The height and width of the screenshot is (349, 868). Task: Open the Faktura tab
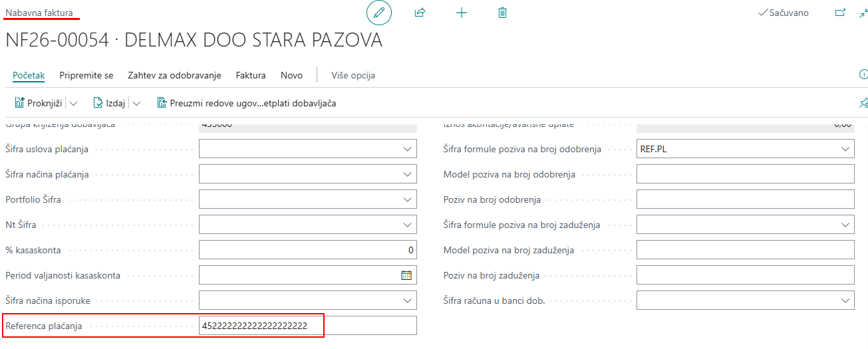pos(251,75)
